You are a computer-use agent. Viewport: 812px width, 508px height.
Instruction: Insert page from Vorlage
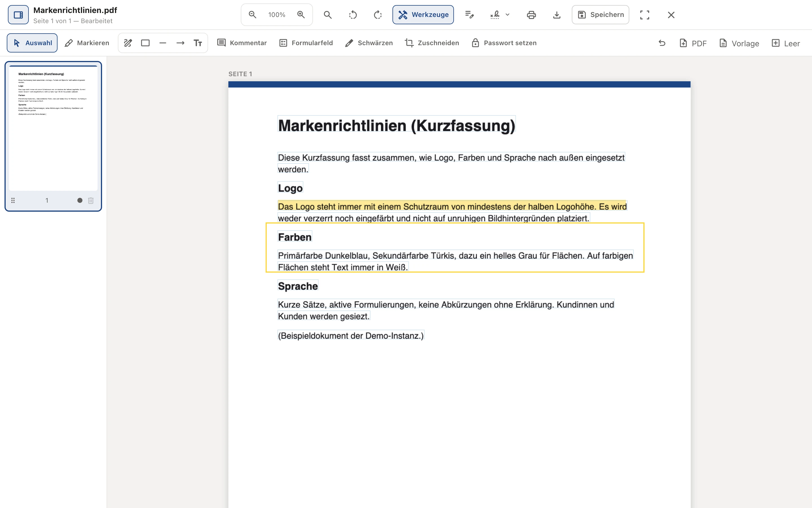click(739, 43)
